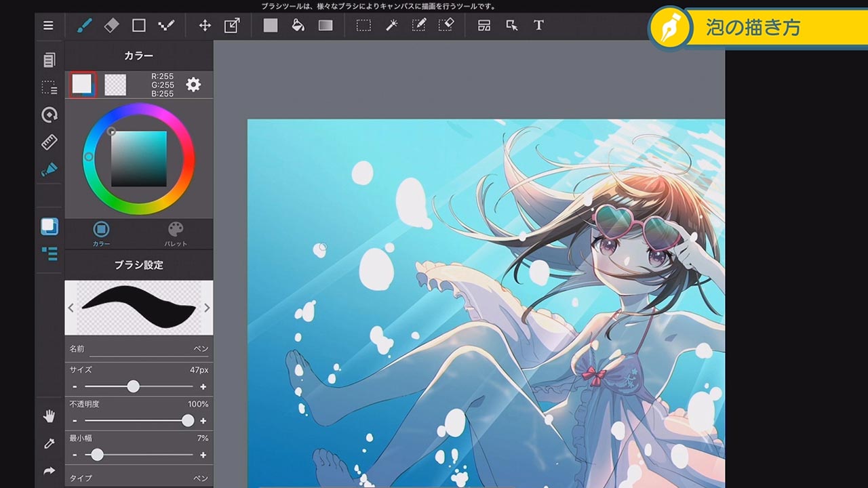The height and width of the screenshot is (488, 868).
Task: Click the brush stroke preview
Action: pos(139,308)
